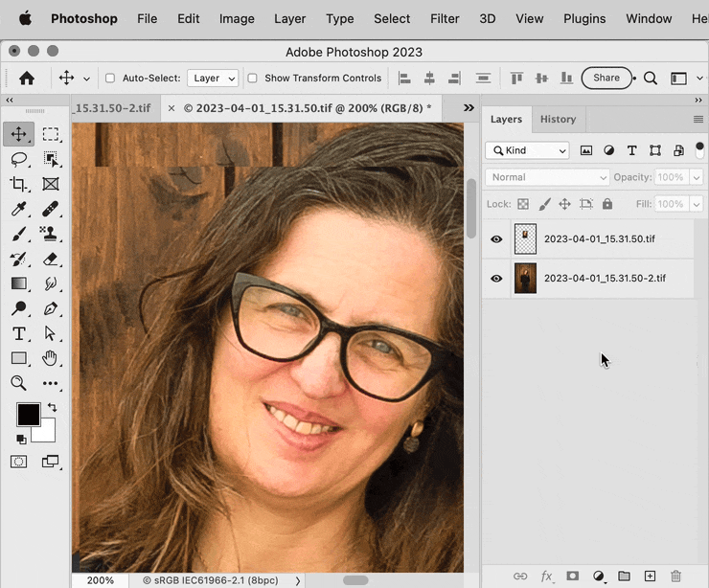The height and width of the screenshot is (588, 709).
Task: Select the Spot Healing Brush tool
Action: click(50, 209)
